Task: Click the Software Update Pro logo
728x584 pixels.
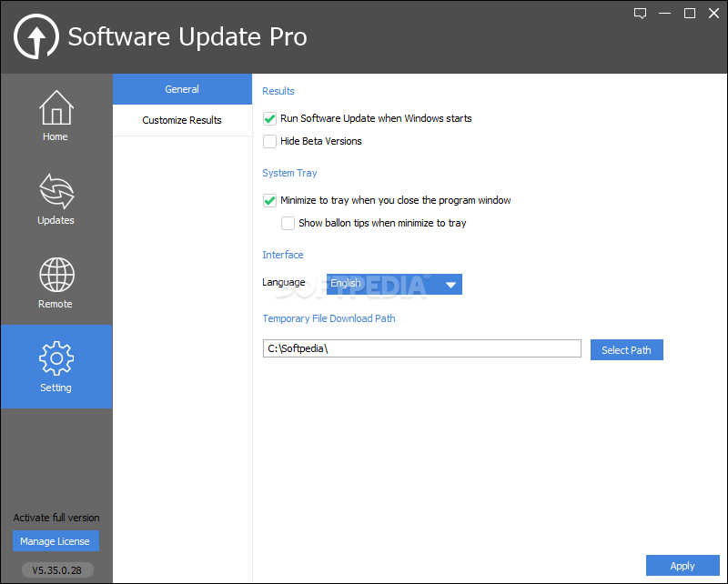Action: click(36, 36)
